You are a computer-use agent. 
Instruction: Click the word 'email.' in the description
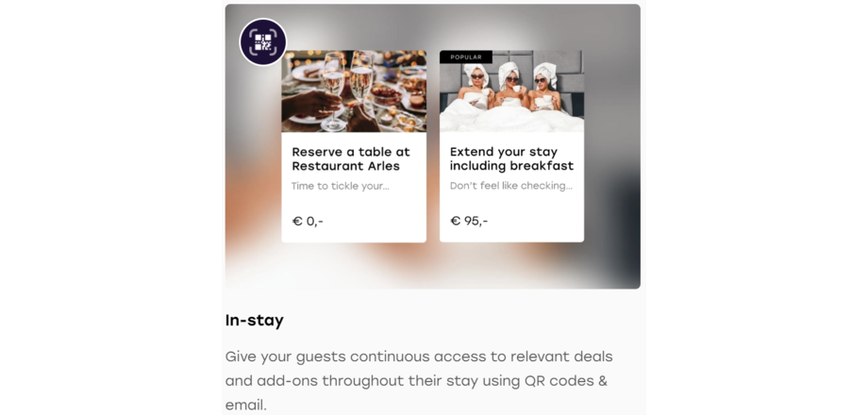(246, 405)
